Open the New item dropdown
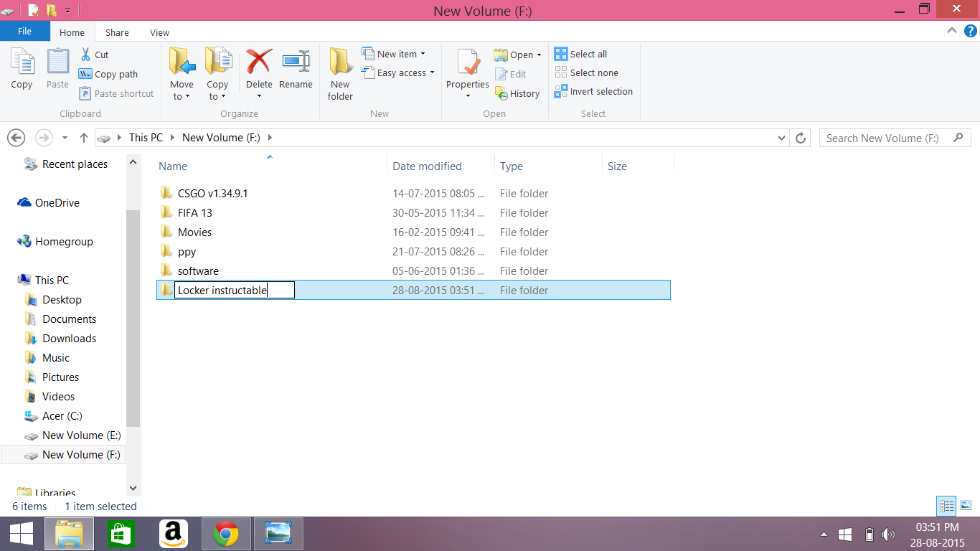 pyautogui.click(x=393, y=53)
